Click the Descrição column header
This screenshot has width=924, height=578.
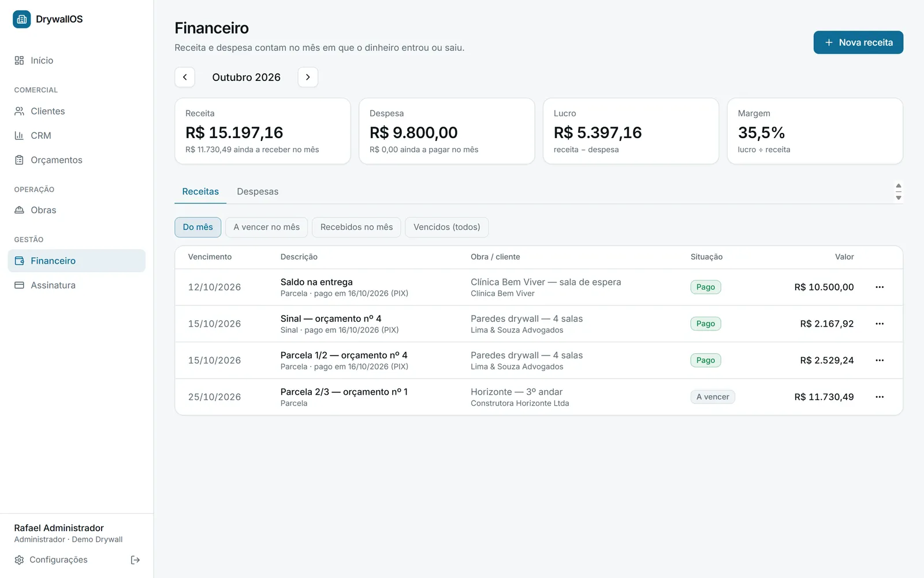pyautogui.click(x=299, y=257)
